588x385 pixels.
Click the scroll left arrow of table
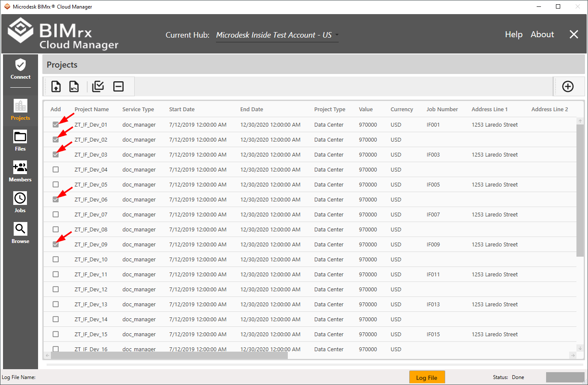(47, 355)
